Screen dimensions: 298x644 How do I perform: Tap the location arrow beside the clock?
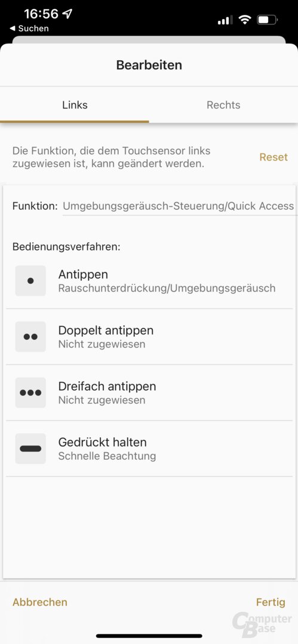tap(67, 14)
